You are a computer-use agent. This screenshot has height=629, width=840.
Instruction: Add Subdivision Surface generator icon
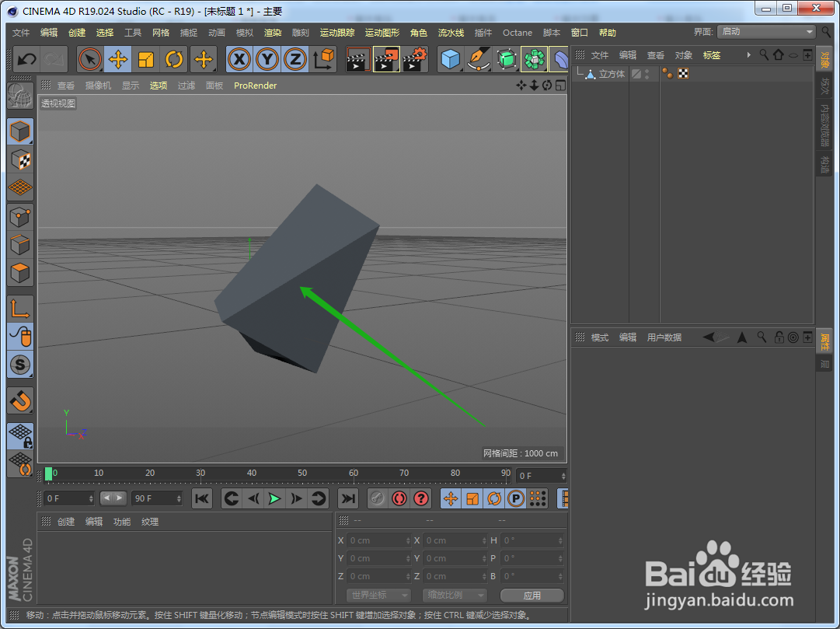[x=506, y=59]
